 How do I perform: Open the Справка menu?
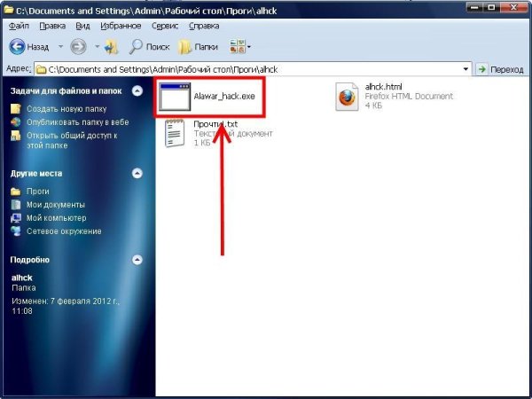pos(204,26)
